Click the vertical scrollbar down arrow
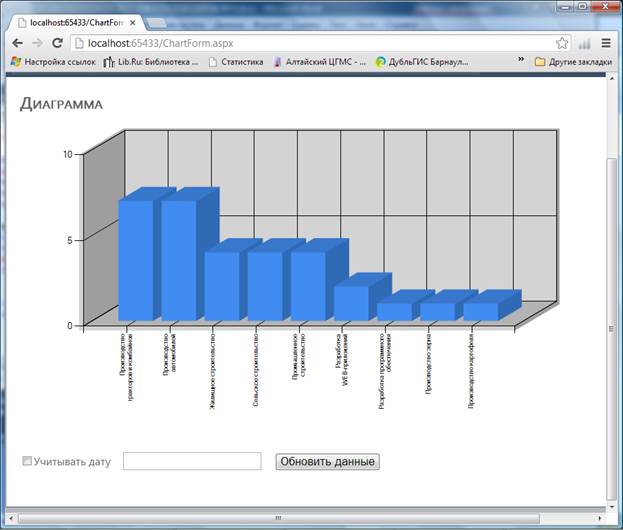The width and height of the screenshot is (623, 530). point(611,507)
